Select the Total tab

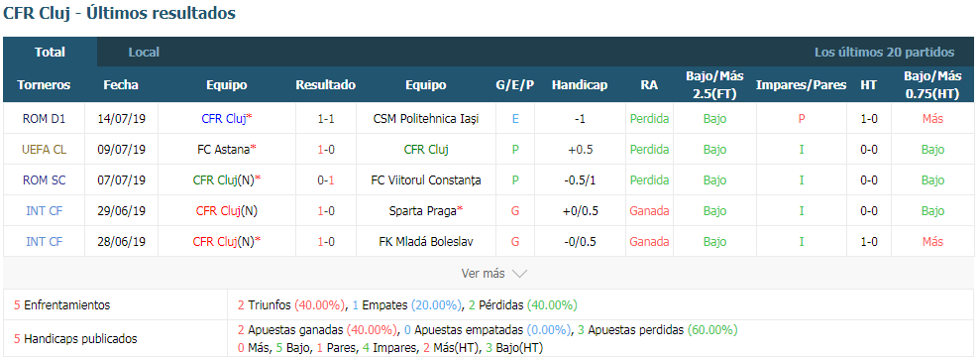point(50,53)
